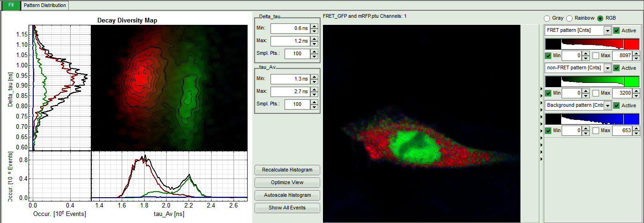Decrease the tau_Av Min value with down arrow

(x=314, y=82)
